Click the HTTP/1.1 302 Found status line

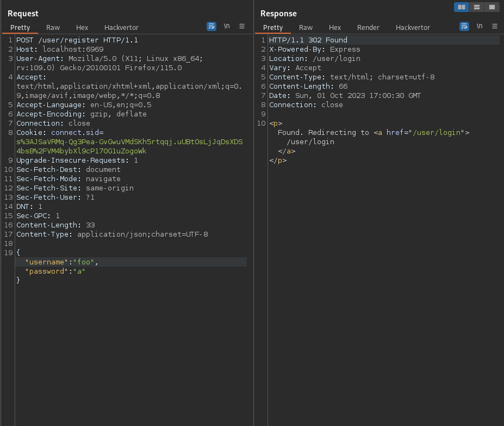pyautogui.click(x=308, y=40)
